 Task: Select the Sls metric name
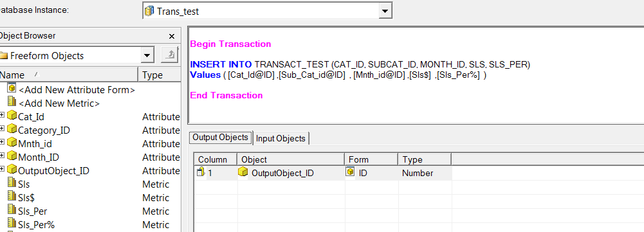24,184
